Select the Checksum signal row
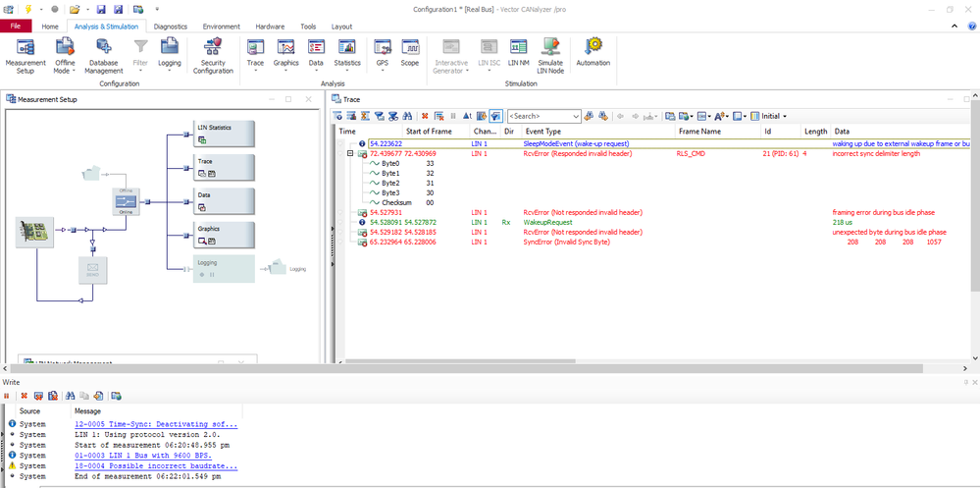The image size is (980, 488). tap(653, 202)
